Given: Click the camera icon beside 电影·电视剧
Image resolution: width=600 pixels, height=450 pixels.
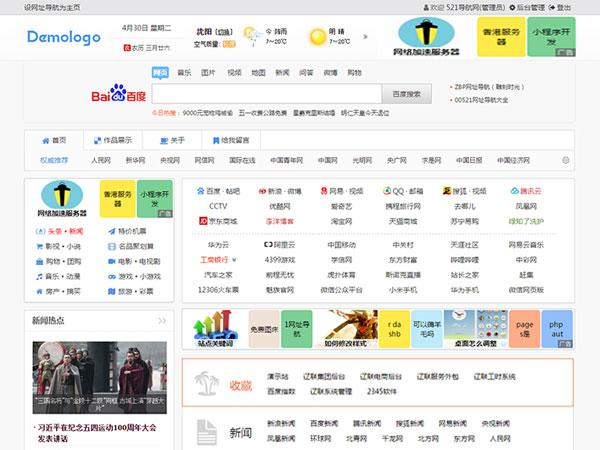Looking at the screenshot, I should pos(112,261).
